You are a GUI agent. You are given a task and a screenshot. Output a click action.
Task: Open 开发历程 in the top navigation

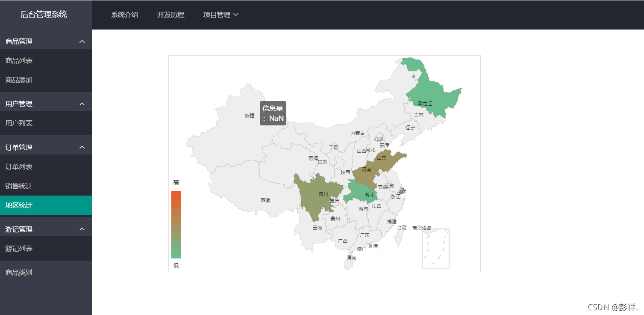(171, 15)
